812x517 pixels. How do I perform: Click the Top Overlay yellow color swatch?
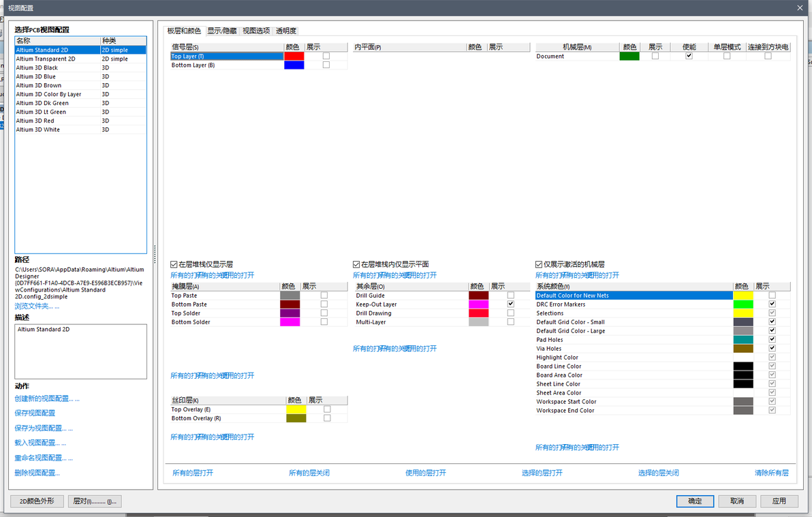pos(296,409)
